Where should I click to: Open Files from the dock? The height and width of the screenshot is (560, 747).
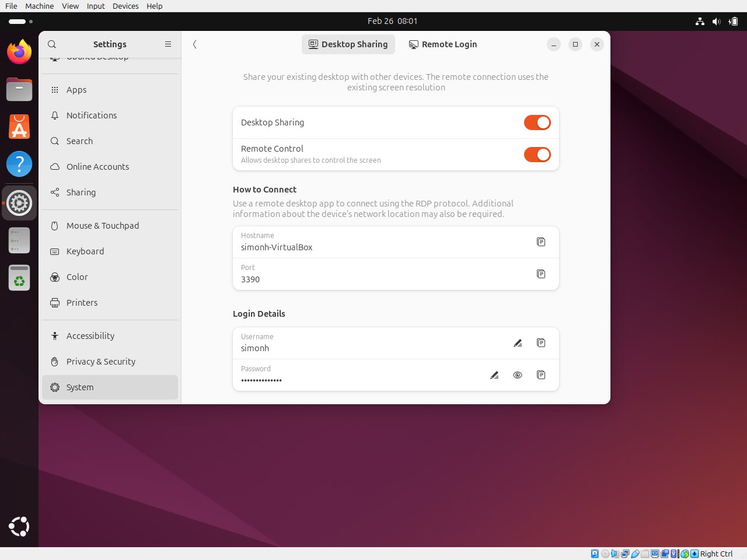(x=19, y=90)
